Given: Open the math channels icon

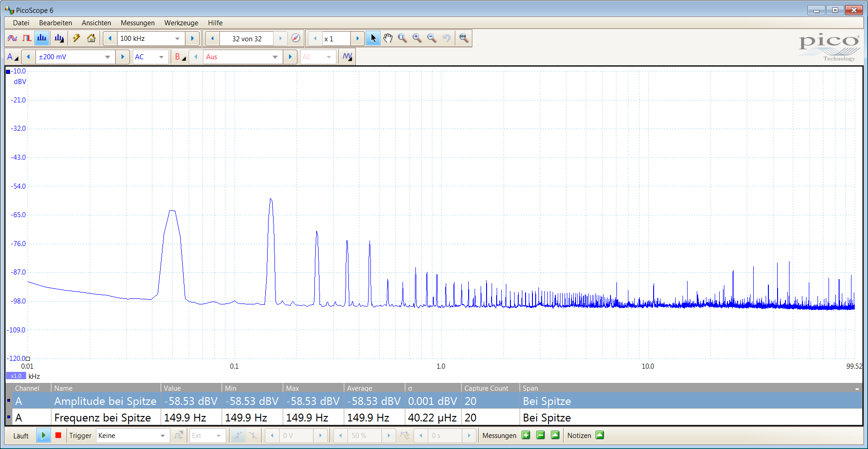Looking at the screenshot, I should (347, 57).
